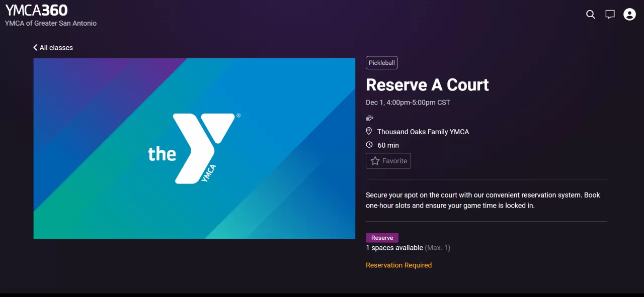Click the Reserve A Court heading
The image size is (644, 297).
coord(427,85)
